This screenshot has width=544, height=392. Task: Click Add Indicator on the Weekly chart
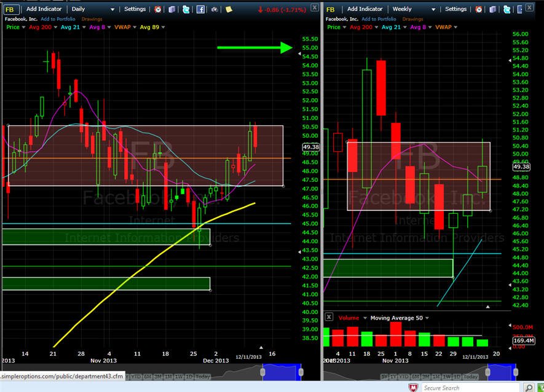[365, 9]
